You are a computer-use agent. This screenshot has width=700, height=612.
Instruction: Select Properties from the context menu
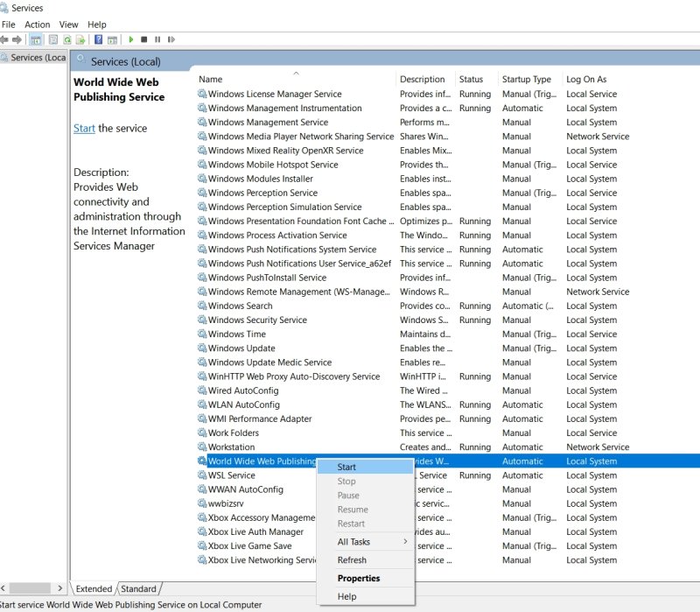pyautogui.click(x=359, y=579)
